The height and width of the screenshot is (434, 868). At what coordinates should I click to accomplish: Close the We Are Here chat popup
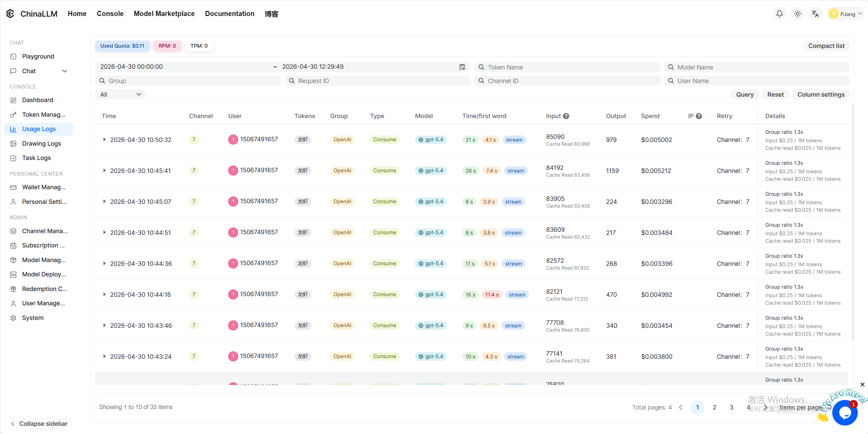click(x=862, y=384)
